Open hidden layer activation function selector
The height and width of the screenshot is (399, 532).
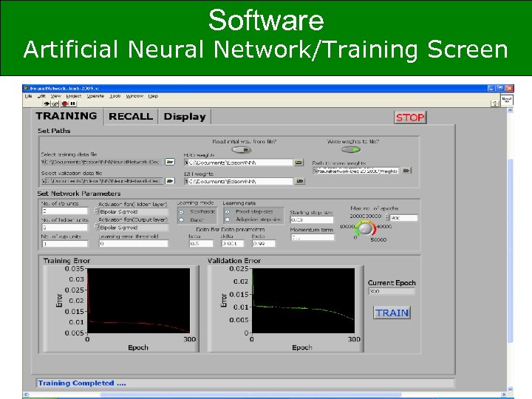click(x=133, y=212)
